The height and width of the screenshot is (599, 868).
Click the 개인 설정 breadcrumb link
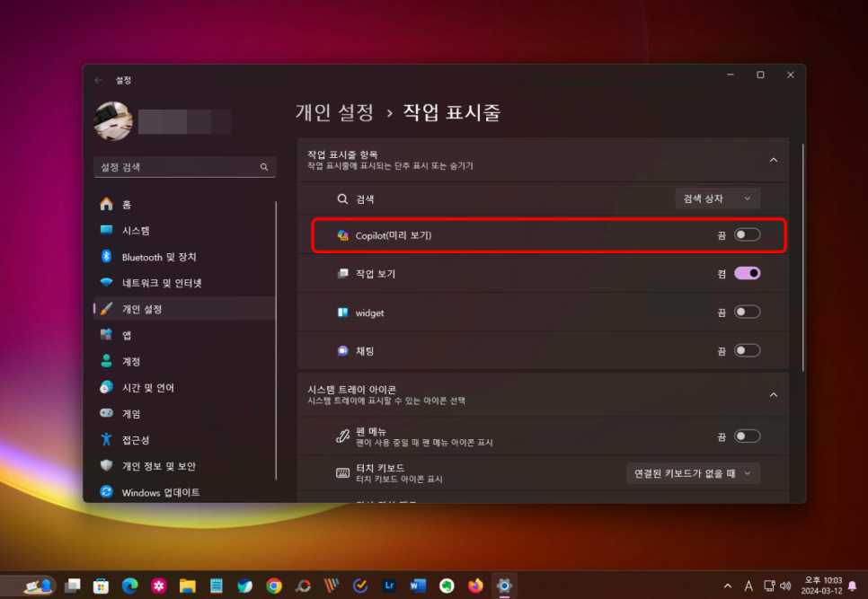pos(334,112)
